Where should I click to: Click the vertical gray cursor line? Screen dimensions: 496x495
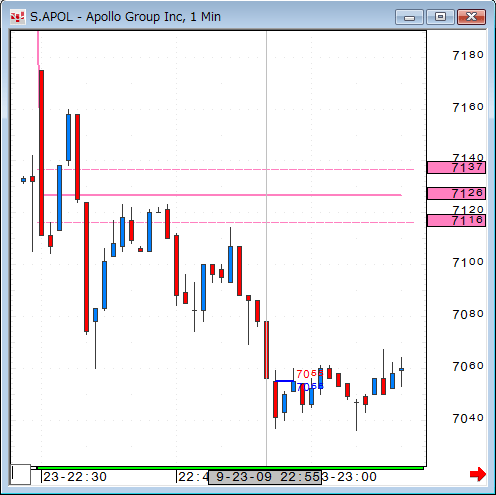click(266, 248)
